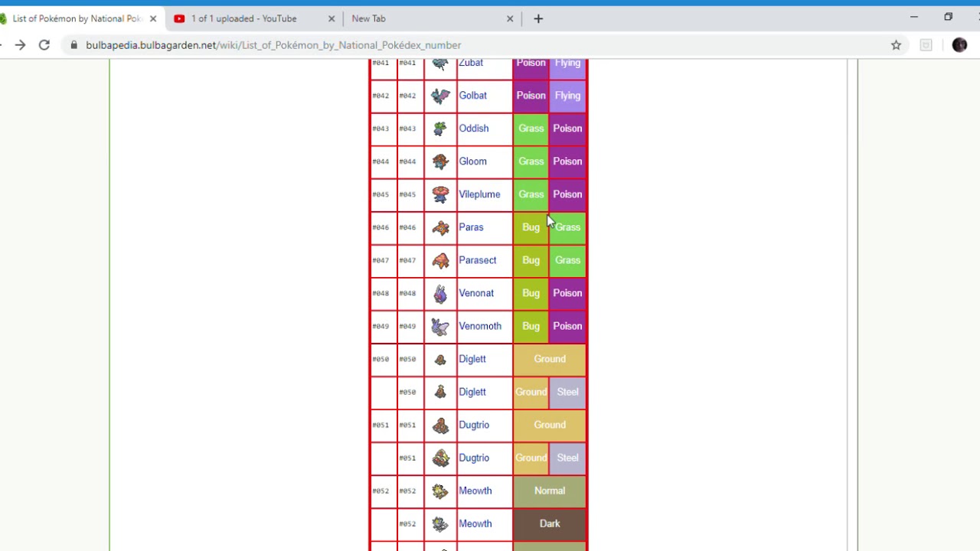Click Gloom's Poison type cell
The height and width of the screenshot is (551, 980).
pos(567,161)
